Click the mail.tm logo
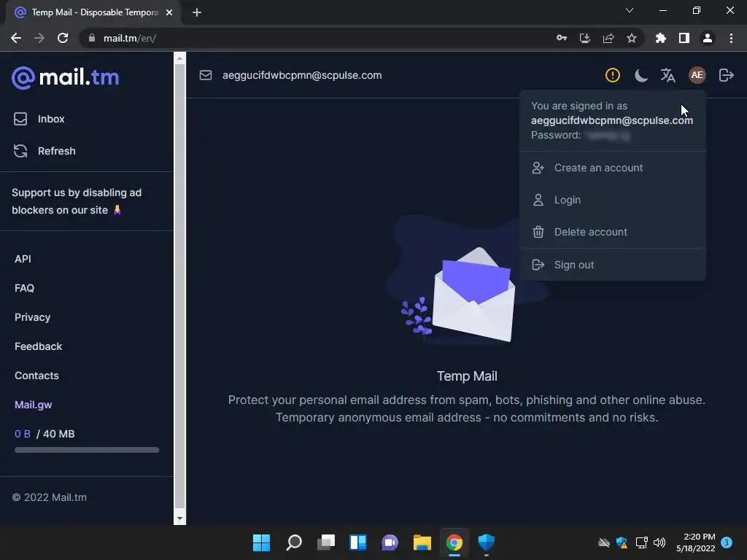This screenshot has width=747, height=560. coord(65,77)
